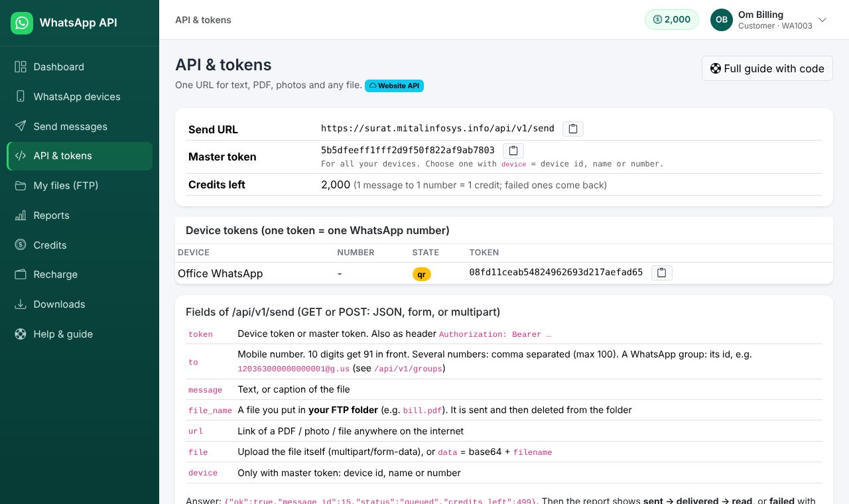Expand the Om Billing account dropdown chevron

tap(822, 20)
